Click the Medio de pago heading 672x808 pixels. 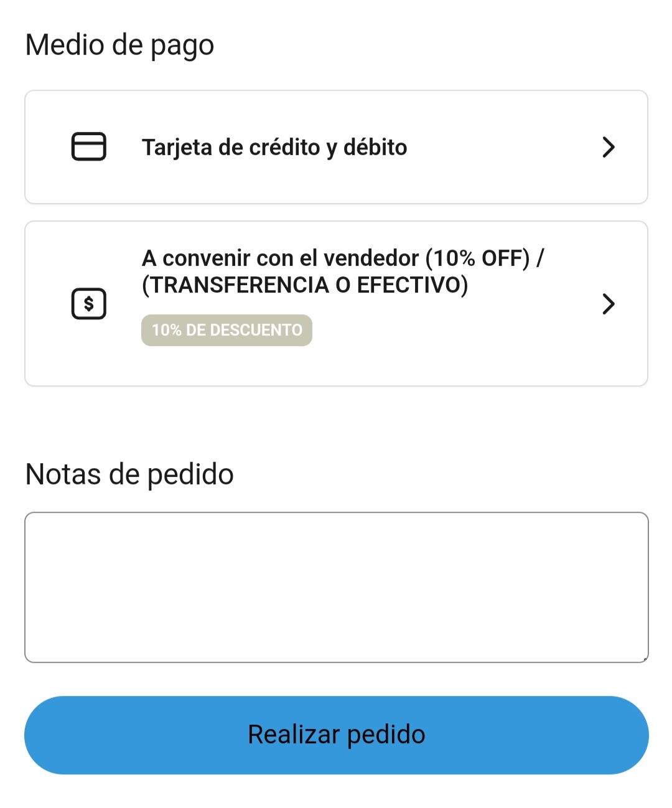(119, 45)
